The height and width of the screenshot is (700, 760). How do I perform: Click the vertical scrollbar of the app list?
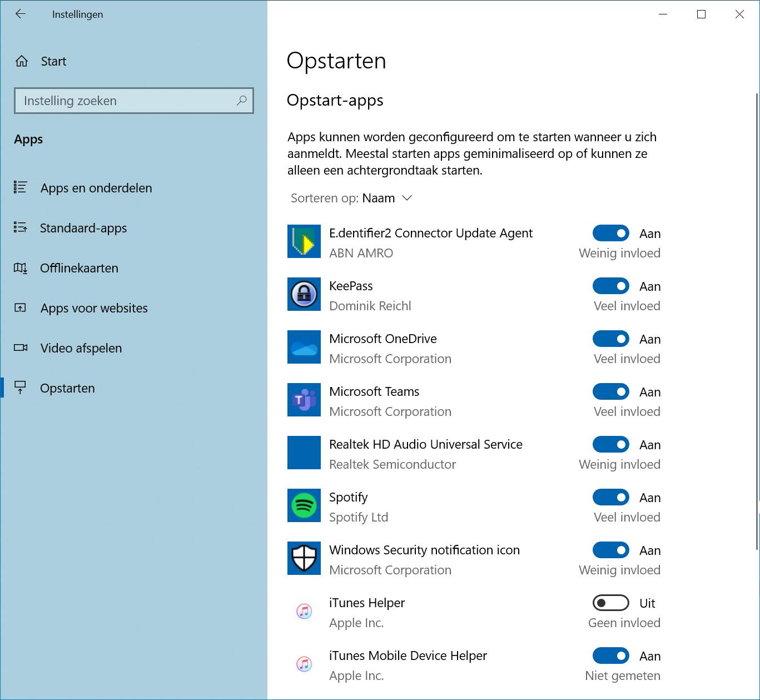coord(757,321)
